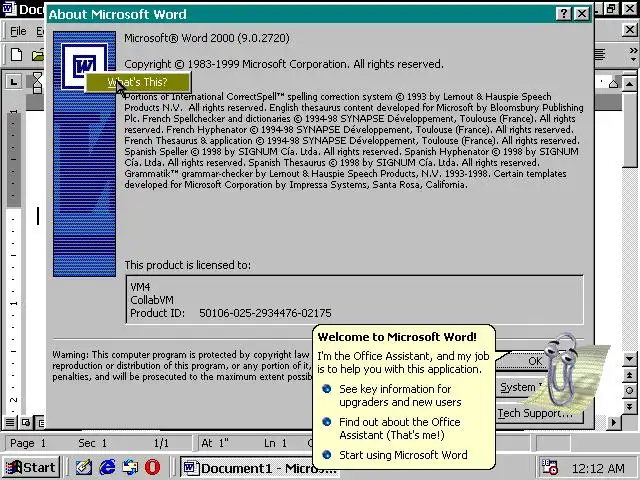Screen dimensions: 640x480
Task: Choose the What's This? popup item
Action: (x=138, y=82)
